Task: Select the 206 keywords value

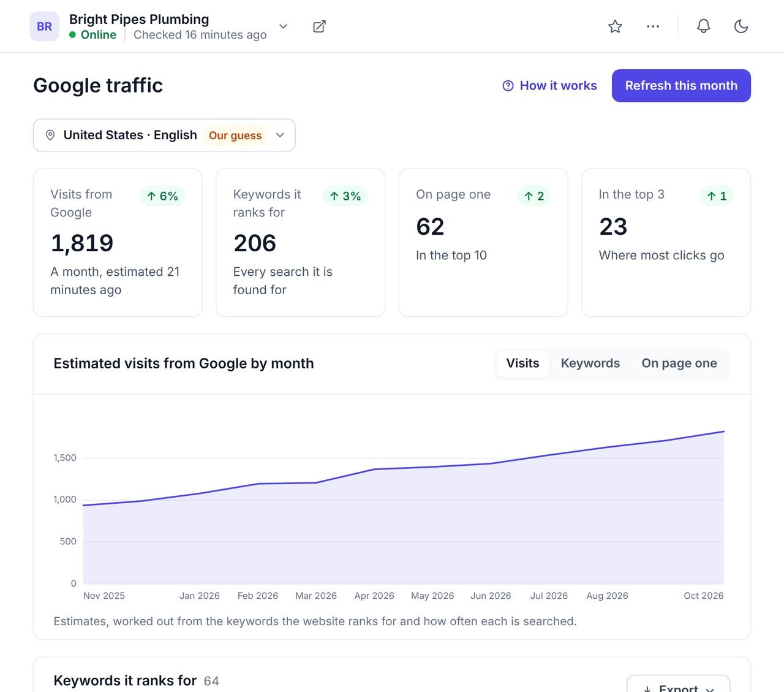Action: (255, 243)
